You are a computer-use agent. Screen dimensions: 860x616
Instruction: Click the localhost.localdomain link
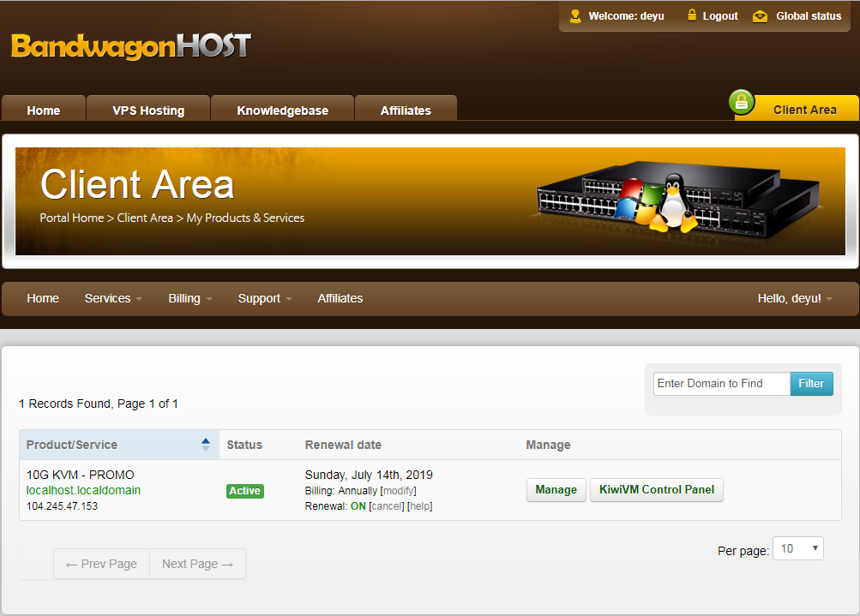point(83,490)
